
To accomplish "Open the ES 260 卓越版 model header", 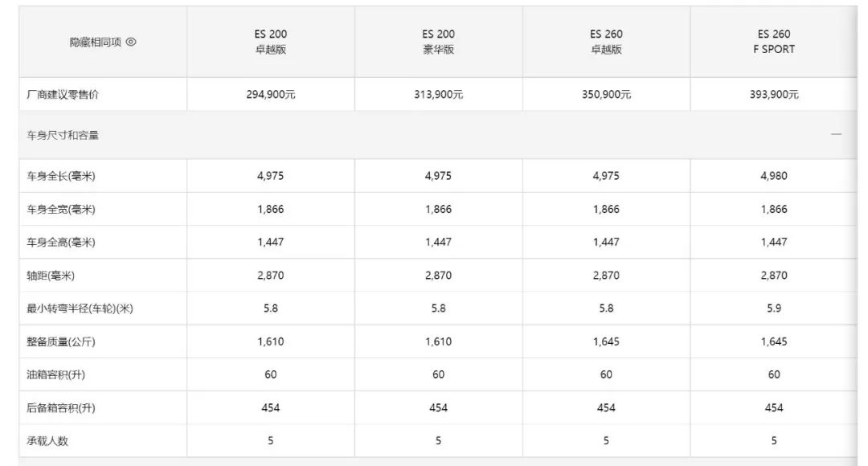I will pos(606,42).
